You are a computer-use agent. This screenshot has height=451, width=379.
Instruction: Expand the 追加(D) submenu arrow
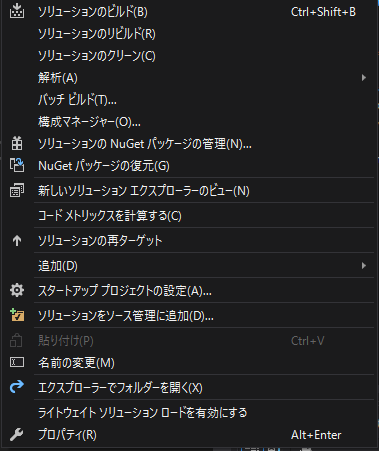(x=364, y=266)
